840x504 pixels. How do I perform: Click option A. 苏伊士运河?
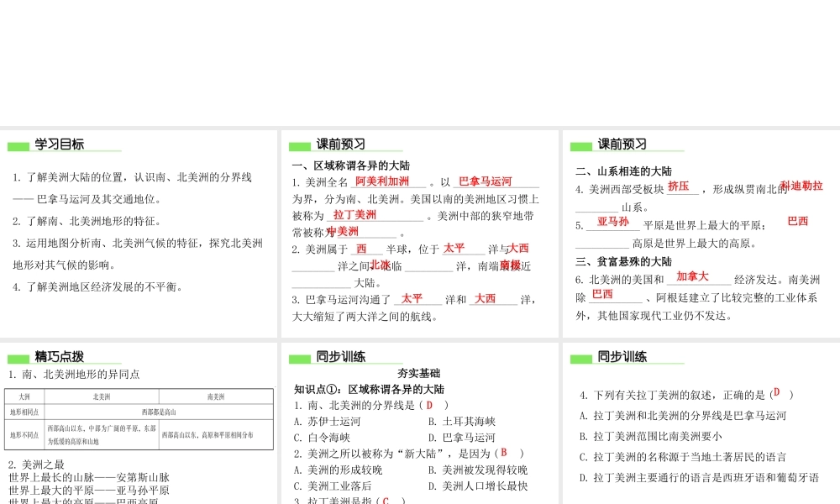tap(328, 422)
